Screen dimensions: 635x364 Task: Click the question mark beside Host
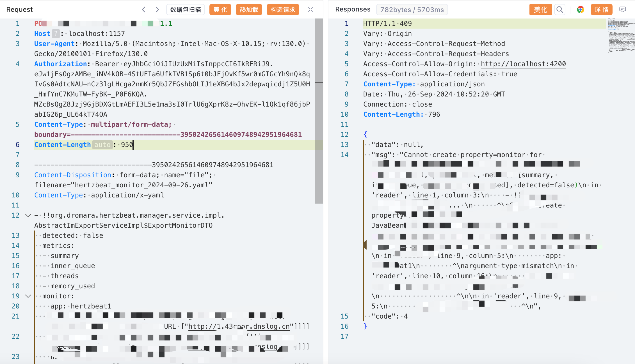pyautogui.click(x=56, y=34)
